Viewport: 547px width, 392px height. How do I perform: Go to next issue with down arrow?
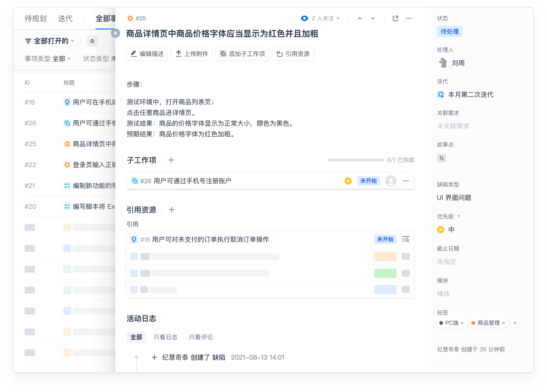(373, 18)
